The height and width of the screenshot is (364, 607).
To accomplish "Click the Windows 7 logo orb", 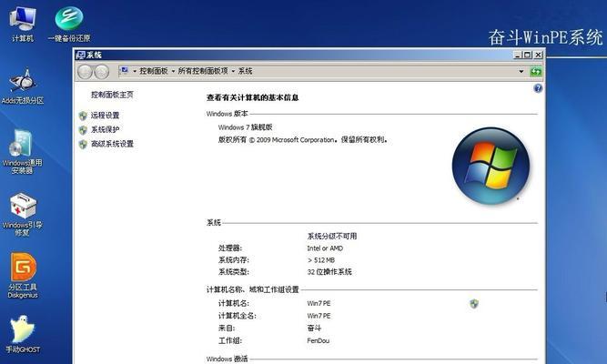I will tap(491, 166).
